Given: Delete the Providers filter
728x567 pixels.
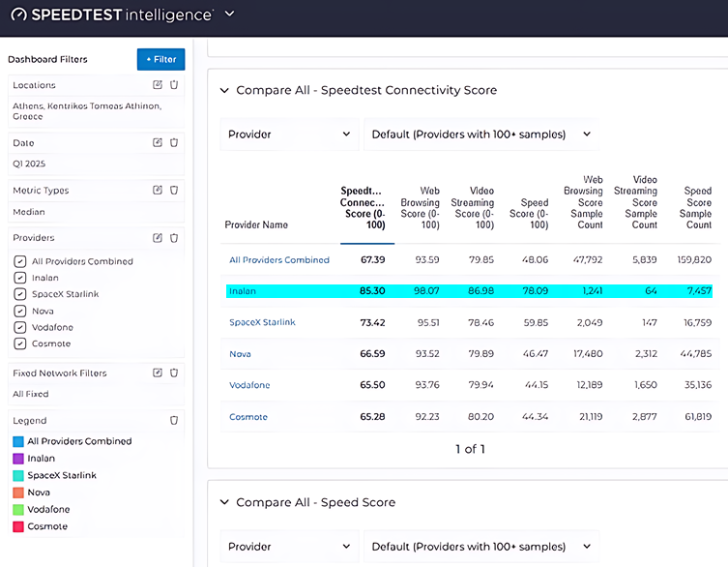Looking at the screenshot, I should pyautogui.click(x=174, y=237).
